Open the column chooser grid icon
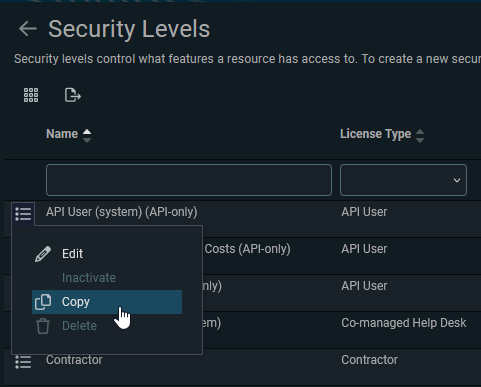The width and height of the screenshot is (481, 387). pos(31,95)
